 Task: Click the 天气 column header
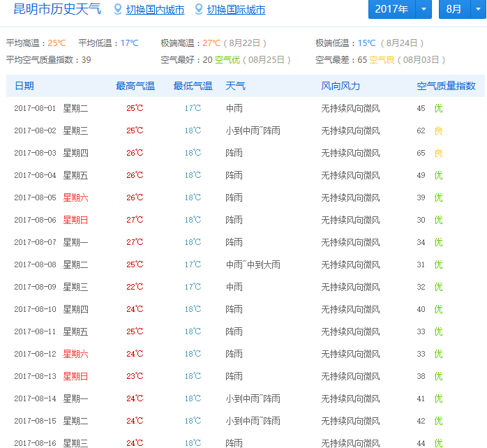235,86
